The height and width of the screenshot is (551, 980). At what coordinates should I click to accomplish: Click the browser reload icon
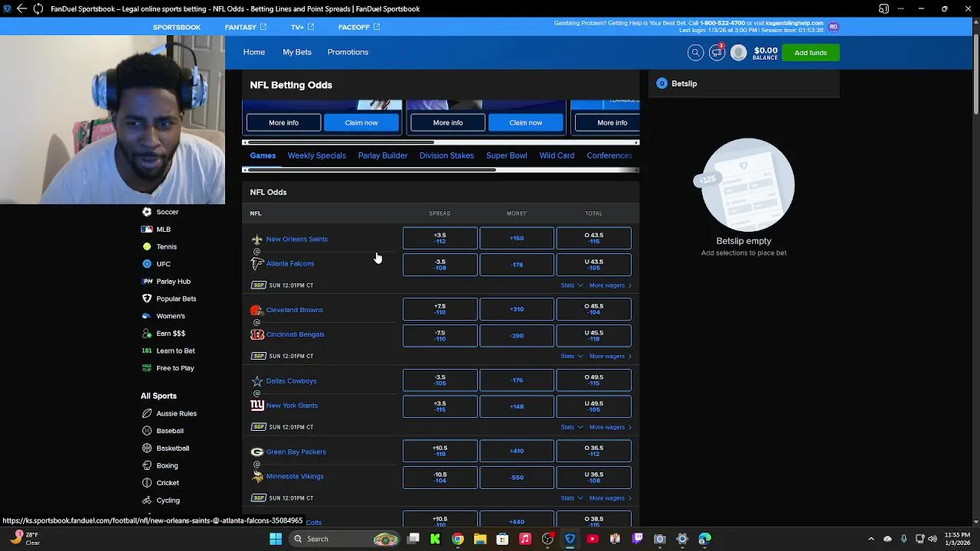pos(38,9)
